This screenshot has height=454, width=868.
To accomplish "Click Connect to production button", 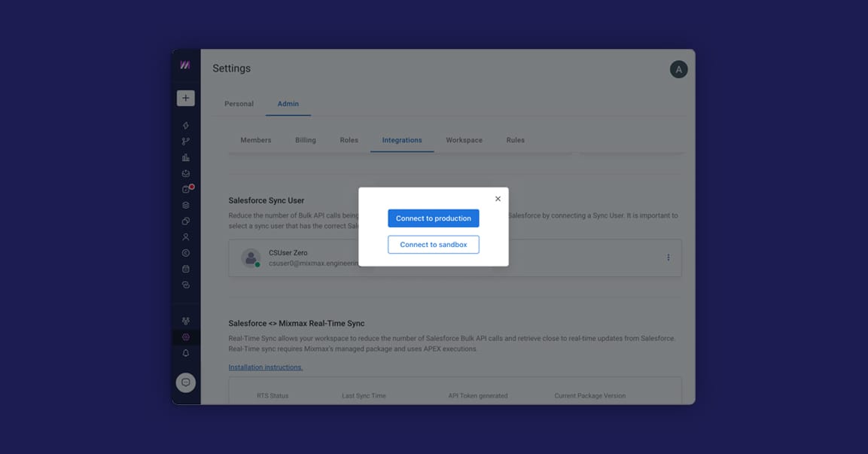I will coord(434,218).
